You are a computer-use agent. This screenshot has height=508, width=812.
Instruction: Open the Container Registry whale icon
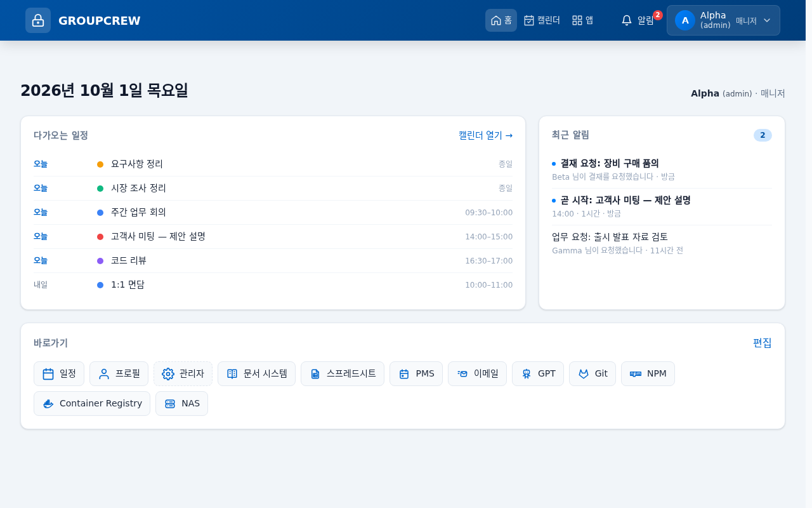point(48,404)
